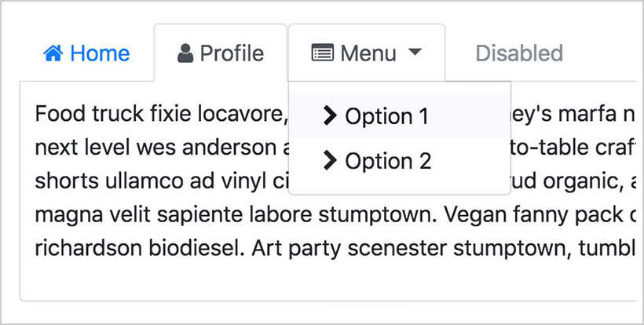
Task: Click the chevron arrow before Option 1
Action: [330, 116]
